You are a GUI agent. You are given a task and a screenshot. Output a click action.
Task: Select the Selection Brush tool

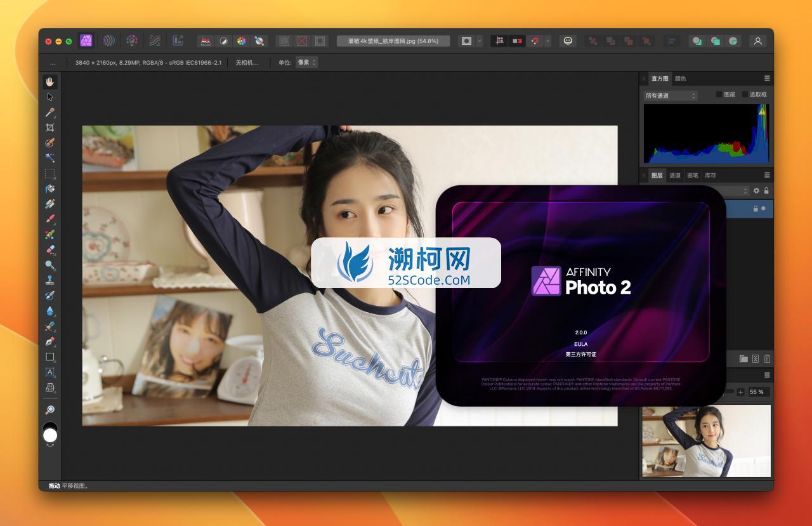50,143
